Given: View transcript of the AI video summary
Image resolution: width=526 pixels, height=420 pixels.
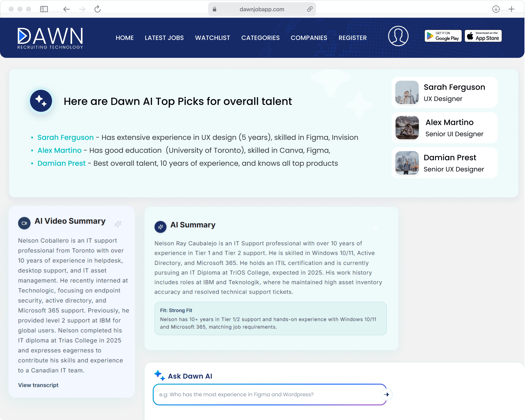Looking at the screenshot, I should [38, 385].
